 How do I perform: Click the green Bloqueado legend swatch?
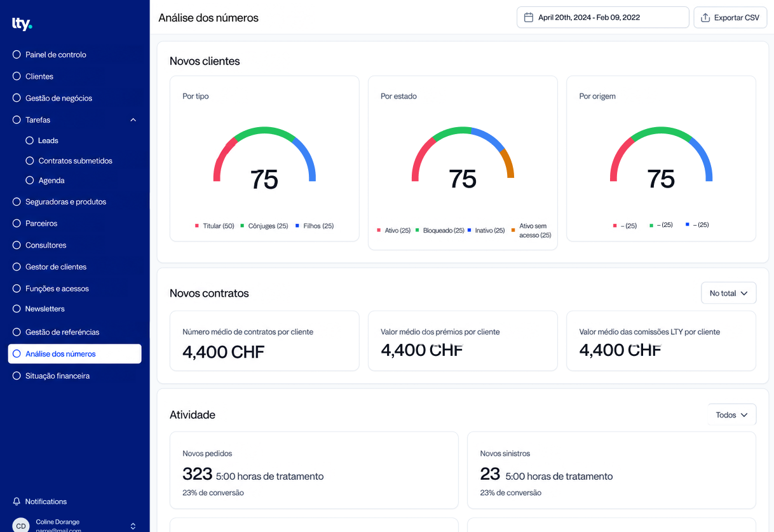tap(417, 230)
